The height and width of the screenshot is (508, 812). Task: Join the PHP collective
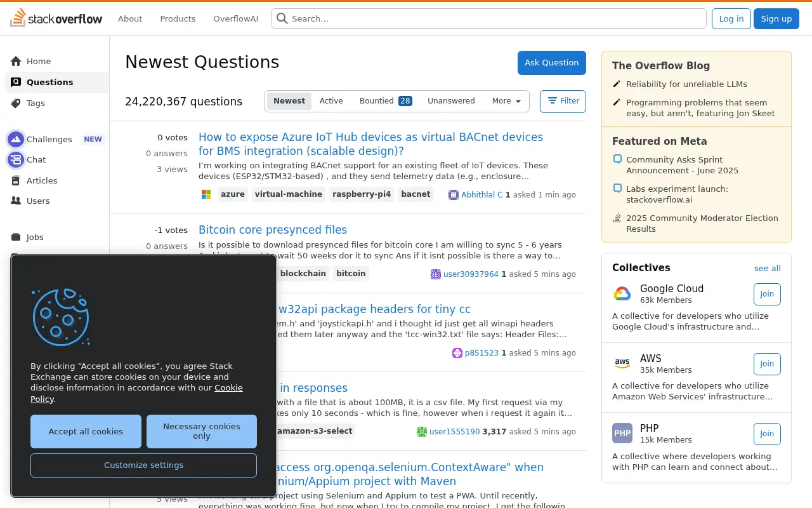(x=767, y=434)
